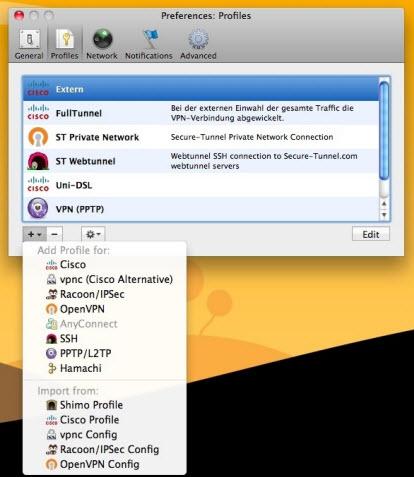Click the Cisco logo beside Uni-DSL
The height and width of the screenshot is (477, 414).
(x=38, y=185)
